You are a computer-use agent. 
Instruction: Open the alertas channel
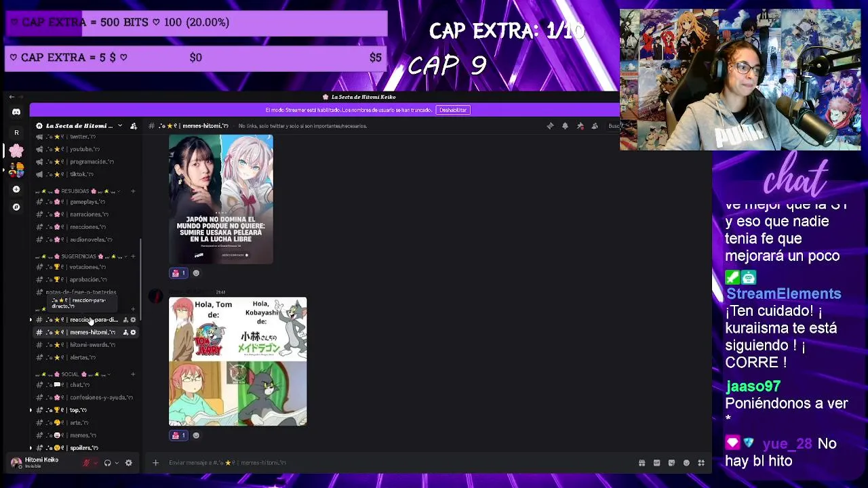tap(86, 357)
